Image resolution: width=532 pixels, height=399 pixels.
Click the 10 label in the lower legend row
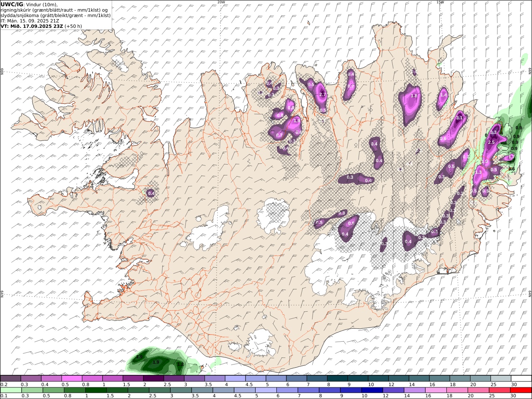pos(365,396)
